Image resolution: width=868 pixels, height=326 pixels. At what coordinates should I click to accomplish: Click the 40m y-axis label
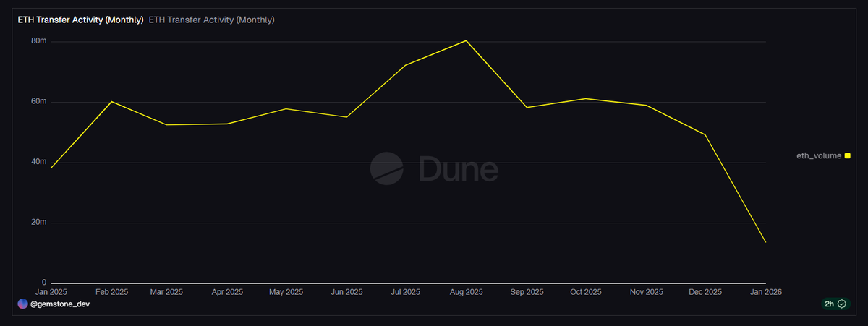tap(39, 162)
